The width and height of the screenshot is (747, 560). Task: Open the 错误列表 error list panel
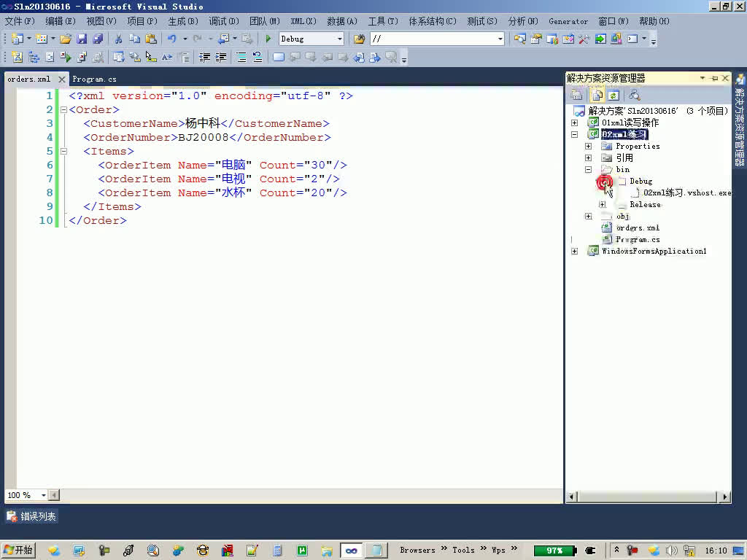coord(32,516)
